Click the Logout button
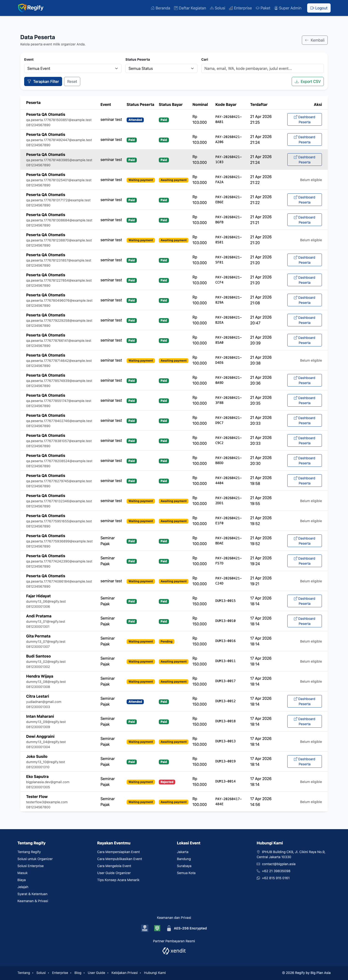The image size is (348, 980). [x=319, y=8]
